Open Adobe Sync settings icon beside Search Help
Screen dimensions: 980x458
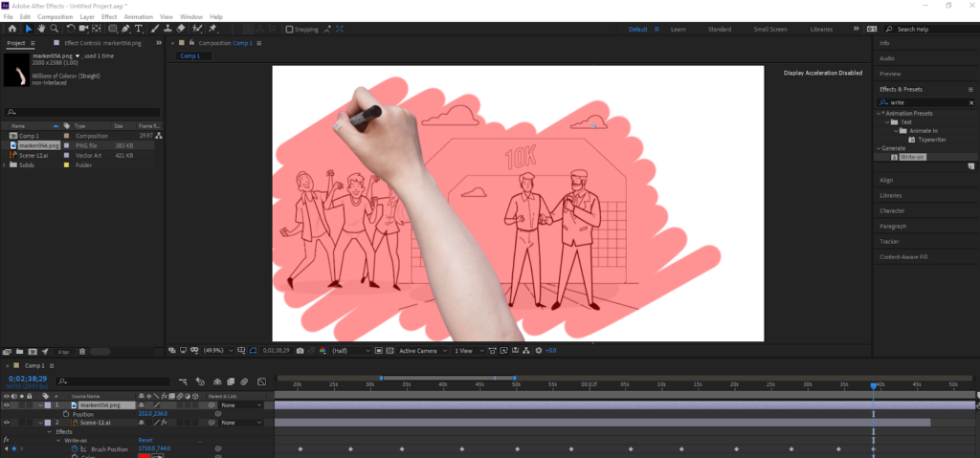[x=871, y=29]
